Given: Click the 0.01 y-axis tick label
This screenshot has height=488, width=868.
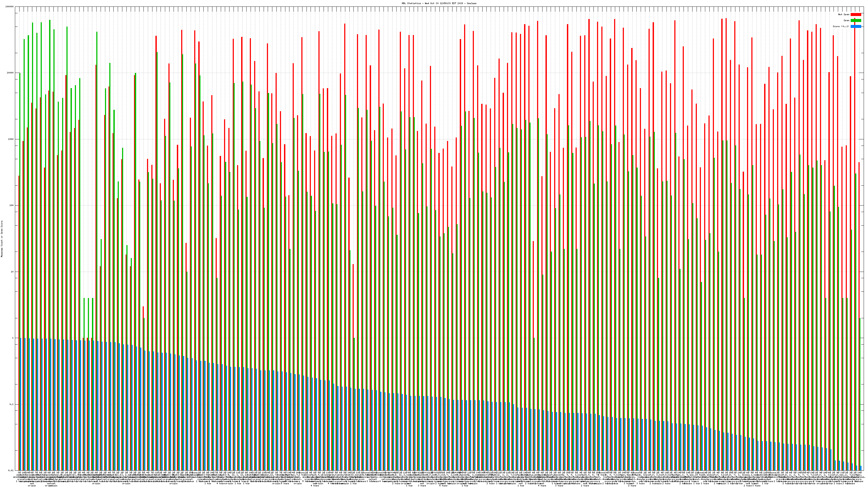Looking at the screenshot, I should coord(11,470).
